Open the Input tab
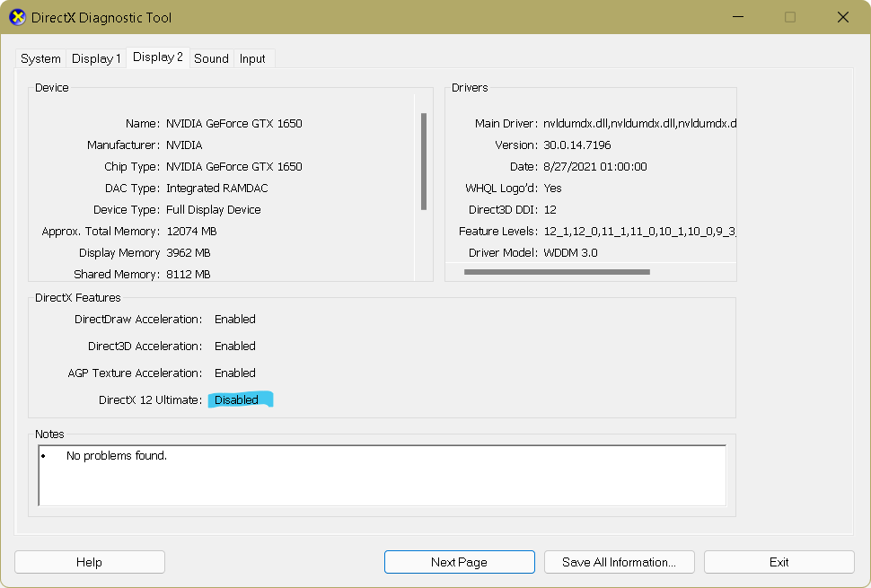Image resolution: width=871 pixels, height=588 pixels. [252, 58]
